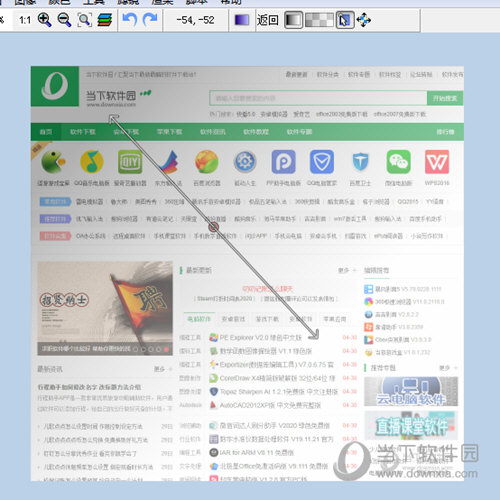Click the orange-green 百度浏览器 globe icon
Image resolution: width=500 pixels, height=500 pixels.
click(x=207, y=162)
